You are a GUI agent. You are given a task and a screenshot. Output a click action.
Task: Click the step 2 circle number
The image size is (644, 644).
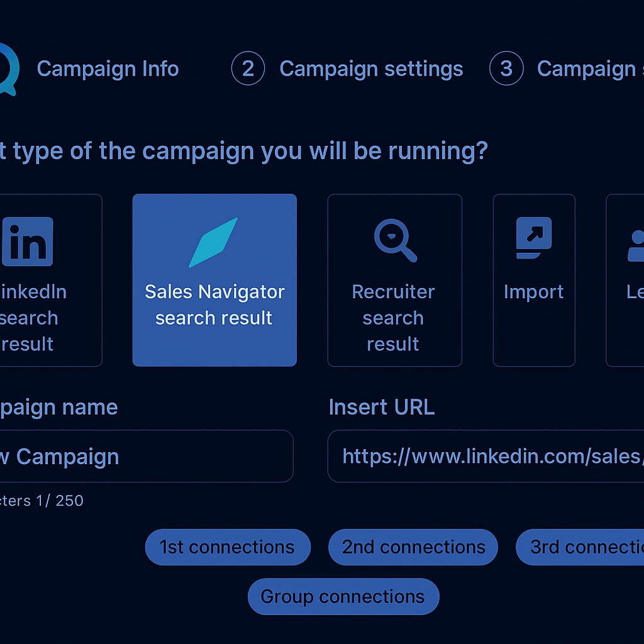coord(248,69)
